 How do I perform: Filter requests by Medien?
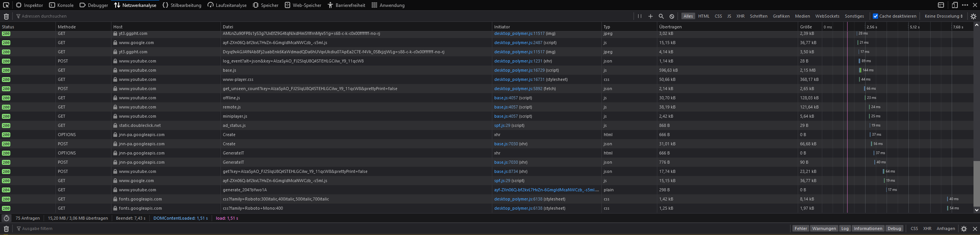[x=802, y=16]
